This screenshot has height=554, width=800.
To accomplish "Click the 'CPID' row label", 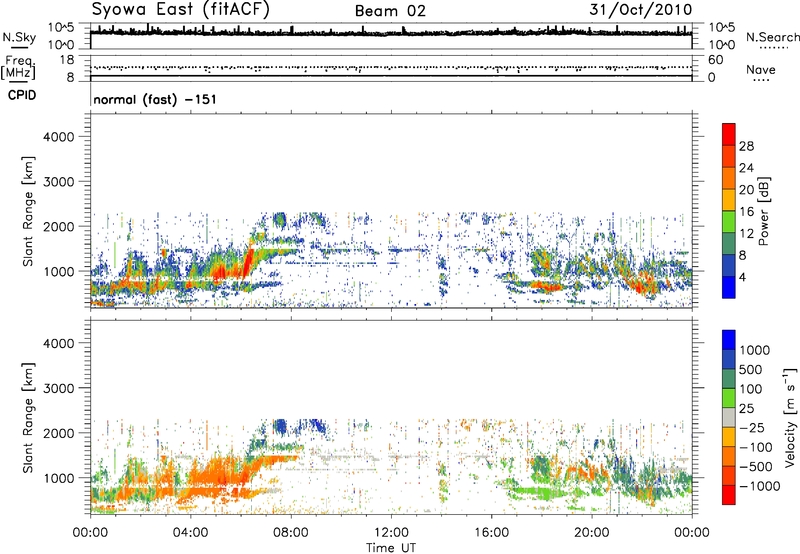I will [22, 95].
